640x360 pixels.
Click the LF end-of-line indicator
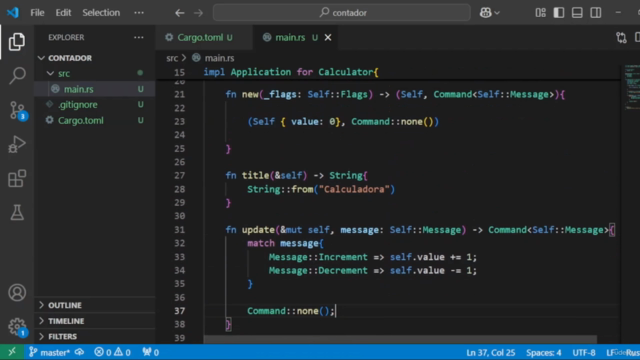[x=611, y=352]
